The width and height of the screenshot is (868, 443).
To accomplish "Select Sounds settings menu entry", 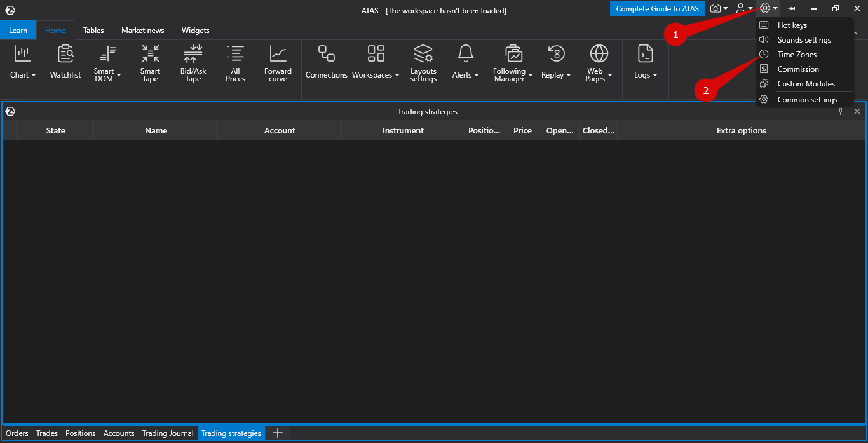I will (804, 40).
